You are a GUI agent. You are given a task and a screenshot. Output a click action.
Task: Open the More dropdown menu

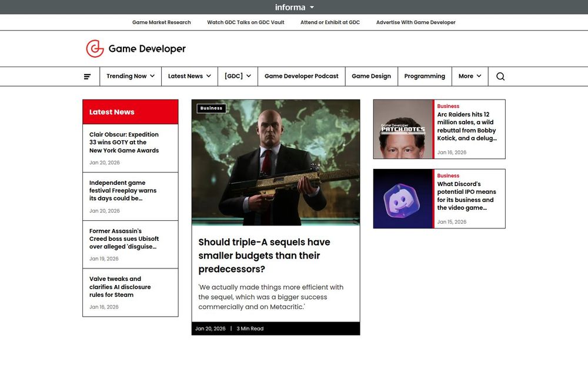470,76
